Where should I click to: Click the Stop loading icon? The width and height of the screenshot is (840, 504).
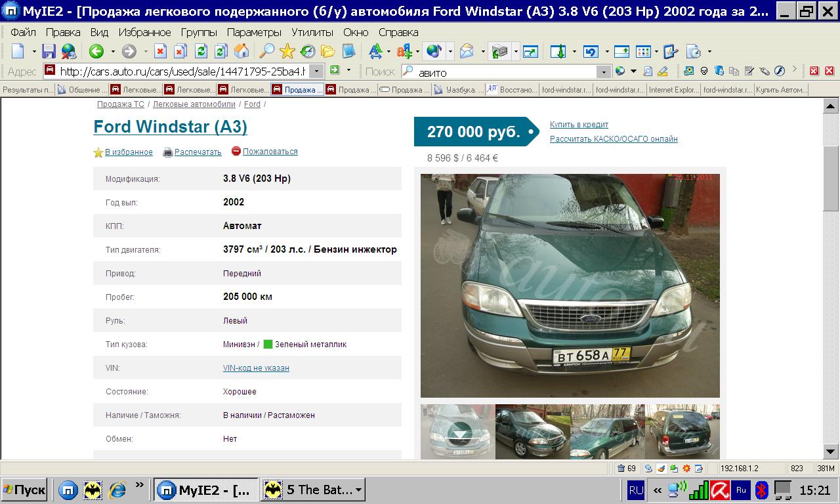(160, 51)
